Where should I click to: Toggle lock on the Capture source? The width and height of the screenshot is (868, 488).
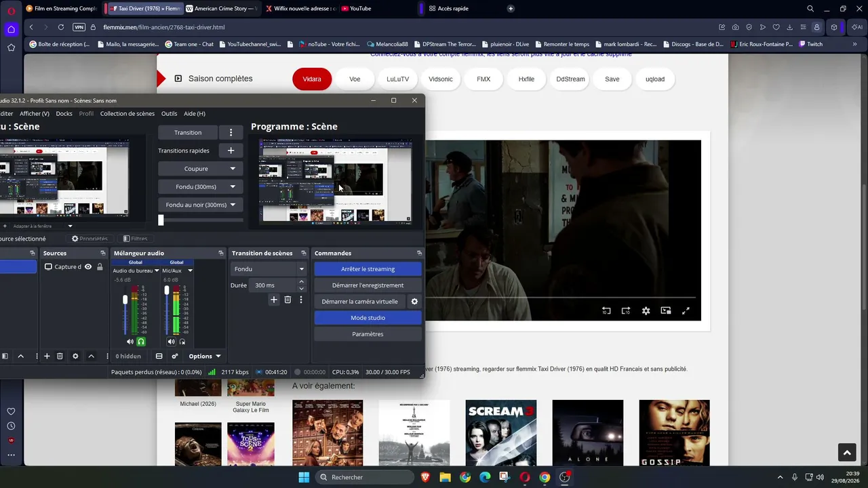[x=100, y=267]
